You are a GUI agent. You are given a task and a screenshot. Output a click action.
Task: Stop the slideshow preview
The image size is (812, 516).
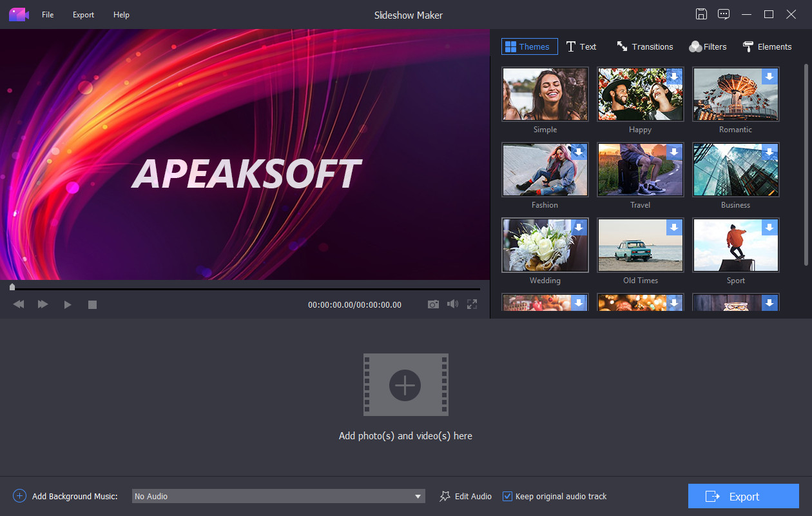click(92, 304)
